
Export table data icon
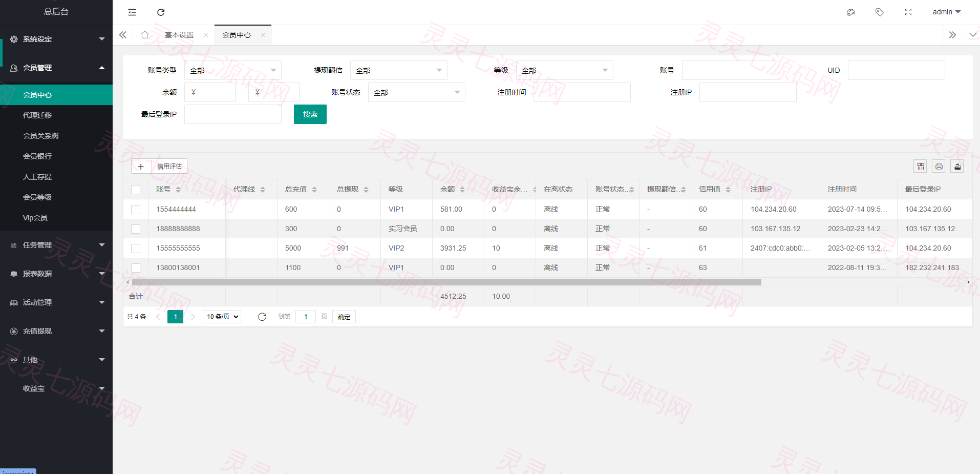957,166
